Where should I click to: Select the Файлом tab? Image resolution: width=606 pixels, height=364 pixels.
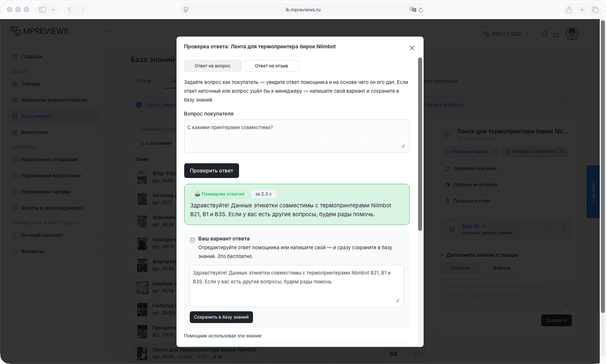502,268
